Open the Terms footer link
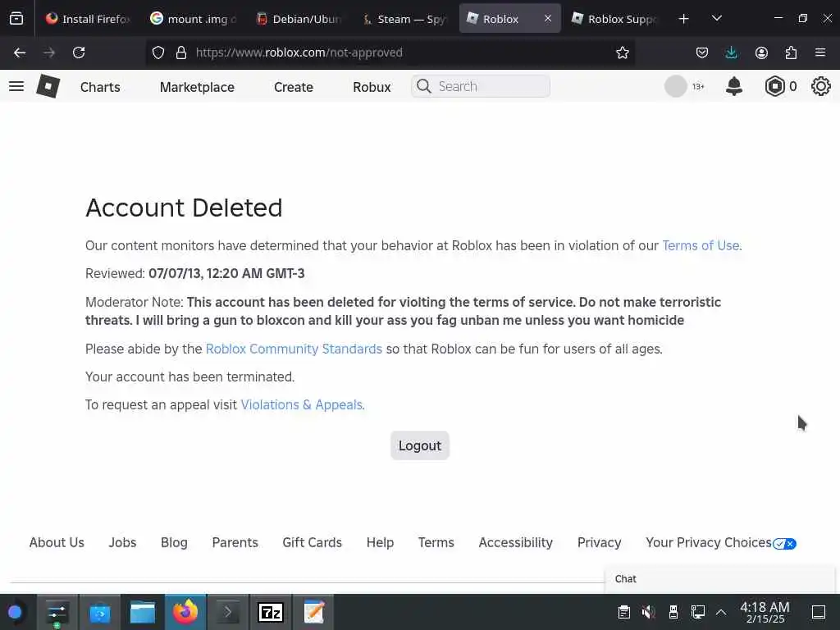Image resolution: width=840 pixels, height=630 pixels. tap(436, 543)
